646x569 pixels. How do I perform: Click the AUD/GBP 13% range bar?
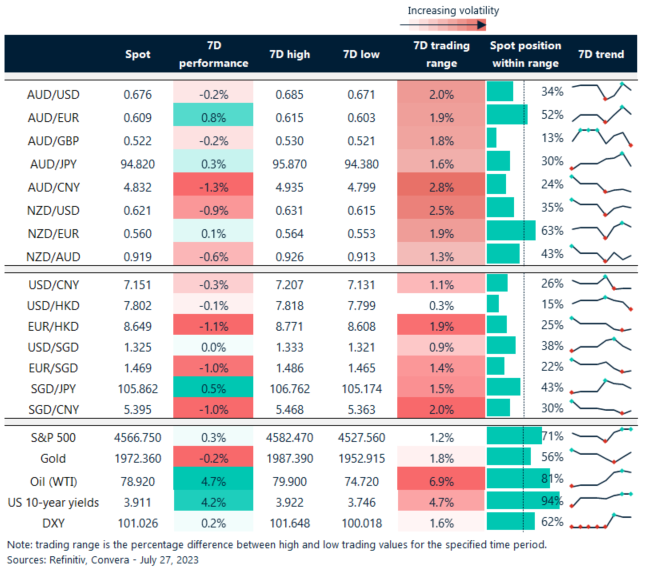coord(492,138)
